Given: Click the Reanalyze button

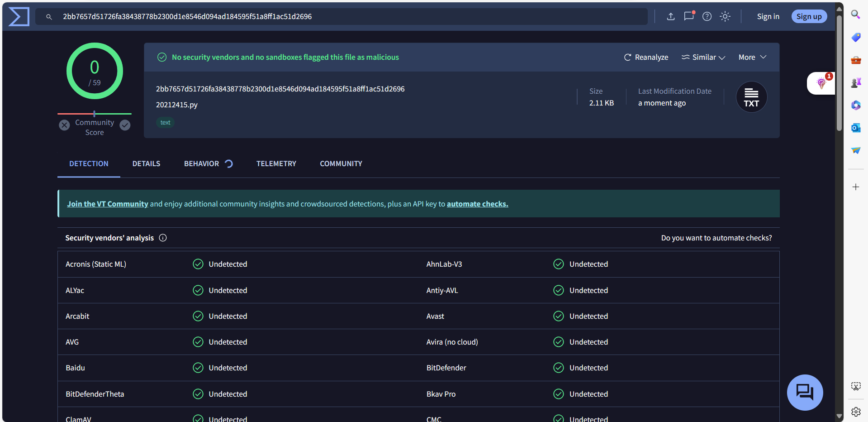Looking at the screenshot, I should 646,57.
